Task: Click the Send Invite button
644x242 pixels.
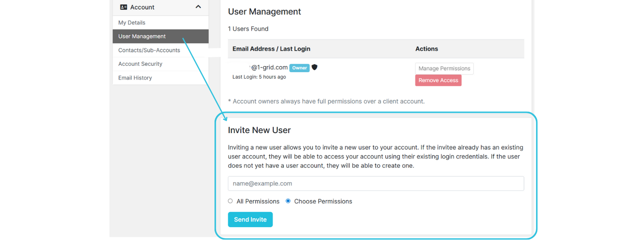Action: [x=250, y=219]
